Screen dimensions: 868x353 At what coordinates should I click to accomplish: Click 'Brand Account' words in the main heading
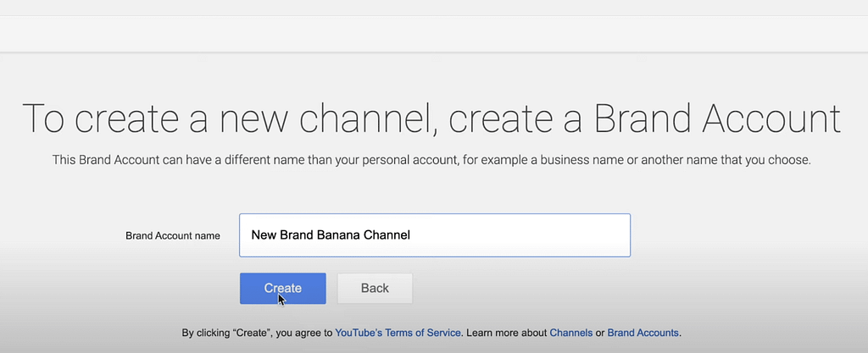click(x=716, y=119)
